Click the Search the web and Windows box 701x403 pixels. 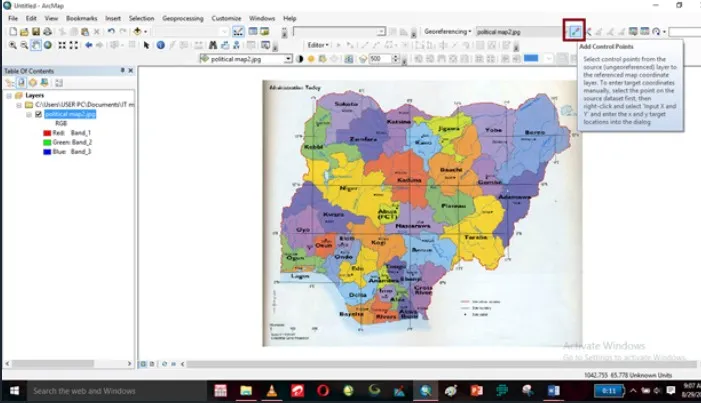84,391
